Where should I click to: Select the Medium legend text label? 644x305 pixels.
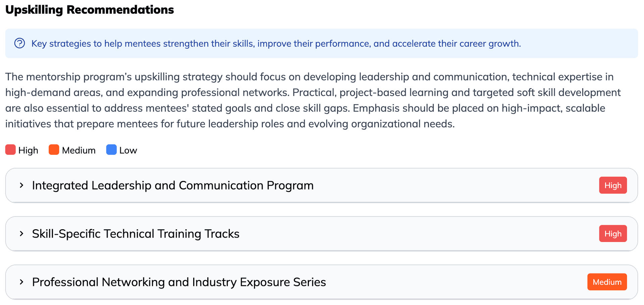[79, 150]
